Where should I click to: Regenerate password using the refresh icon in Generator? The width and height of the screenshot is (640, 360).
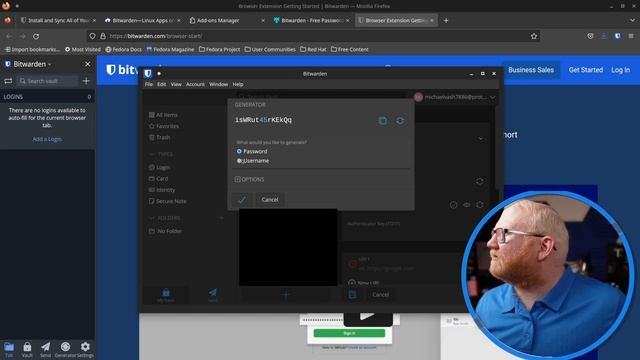(x=400, y=121)
